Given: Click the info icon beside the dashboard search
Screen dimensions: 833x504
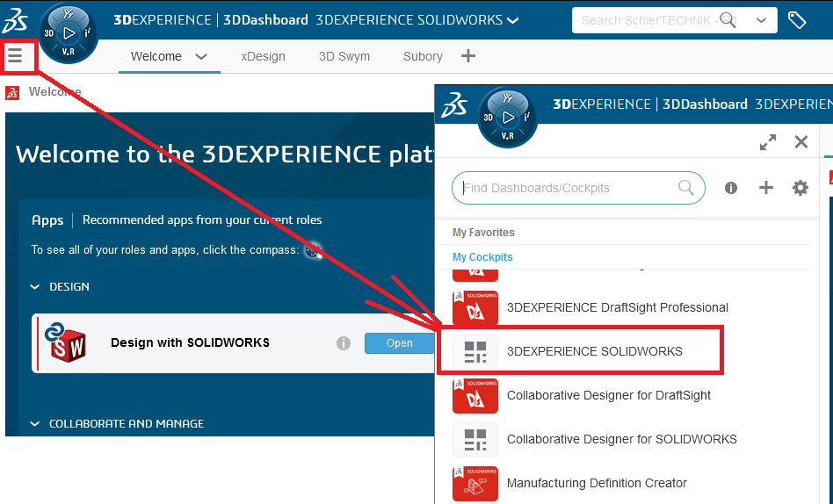Looking at the screenshot, I should coord(731,188).
